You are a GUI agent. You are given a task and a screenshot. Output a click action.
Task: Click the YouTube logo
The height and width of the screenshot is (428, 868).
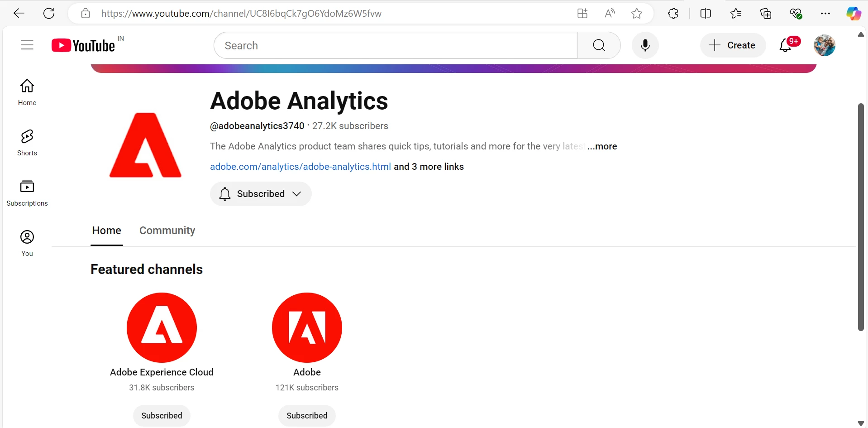pos(83,45)
